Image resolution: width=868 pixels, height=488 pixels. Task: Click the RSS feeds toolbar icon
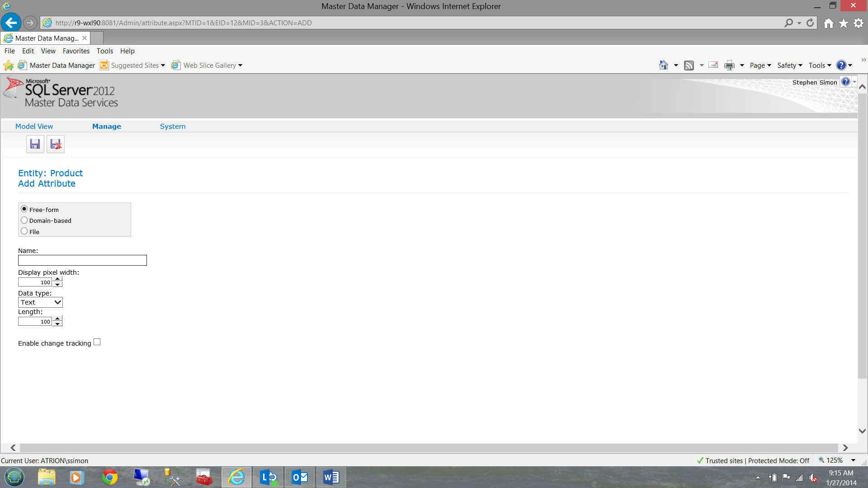point(689,66)
